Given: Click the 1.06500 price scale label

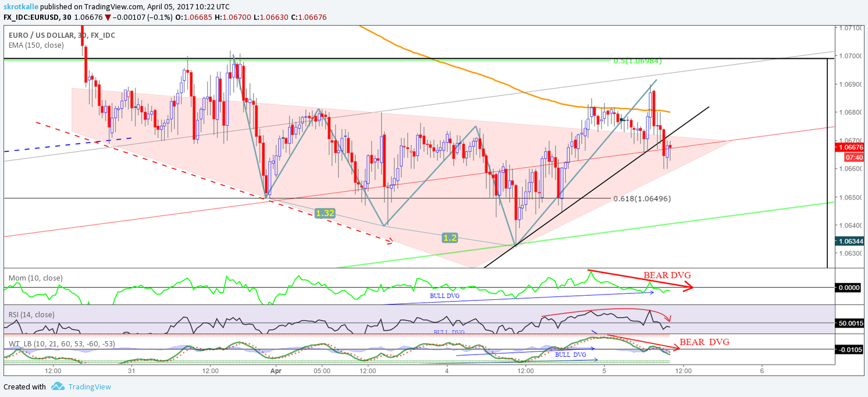Looking at the screenshot, I should (851, 197).
